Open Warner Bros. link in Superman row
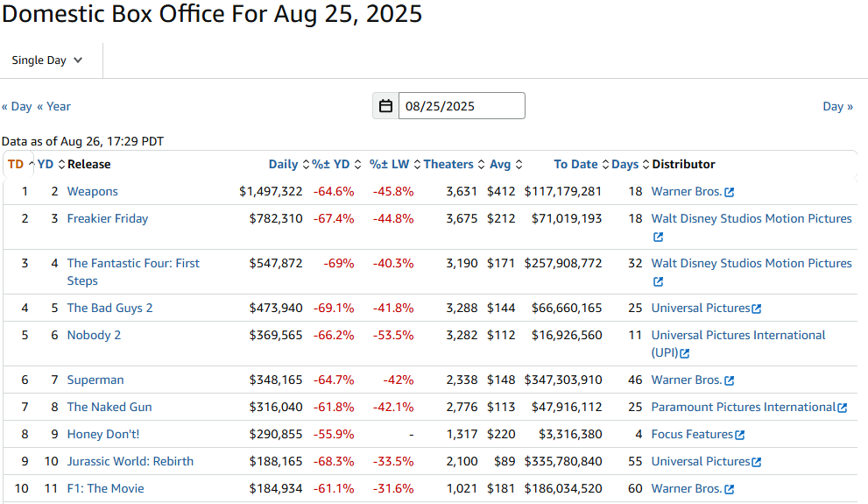The height and width of the screenshot is (504, 868). point(687,380)
